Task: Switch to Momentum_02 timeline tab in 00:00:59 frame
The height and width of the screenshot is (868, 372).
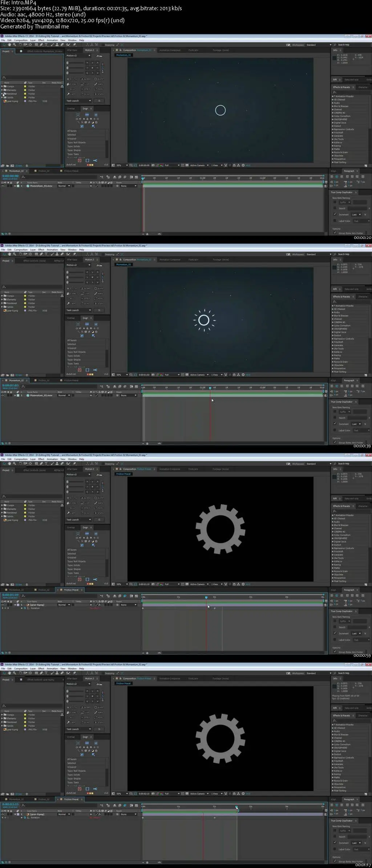Action: (16, 590)
